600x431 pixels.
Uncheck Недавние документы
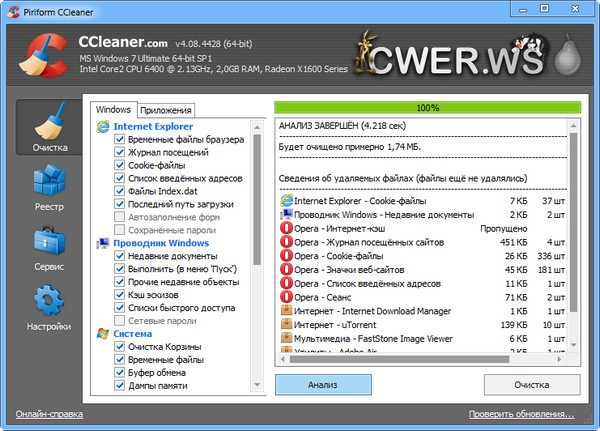[x=119, y=255]
